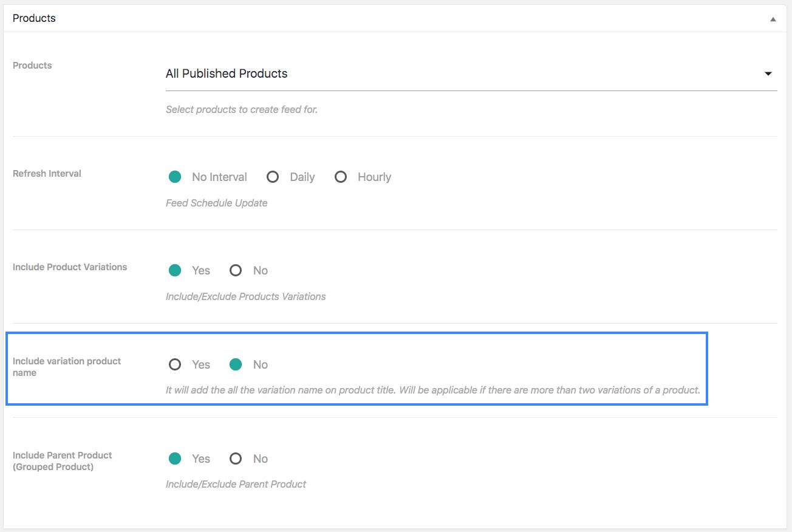The width and height of the screenshot is (792, 532).
Task: Choose No for Include variation product name
Action: [x=236, y=364]
